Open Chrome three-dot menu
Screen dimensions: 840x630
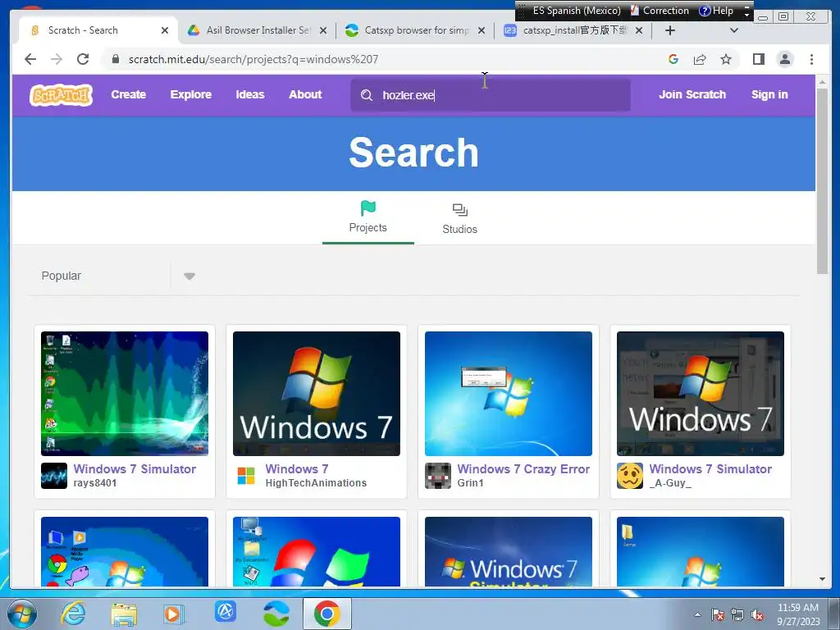[811, 59]
